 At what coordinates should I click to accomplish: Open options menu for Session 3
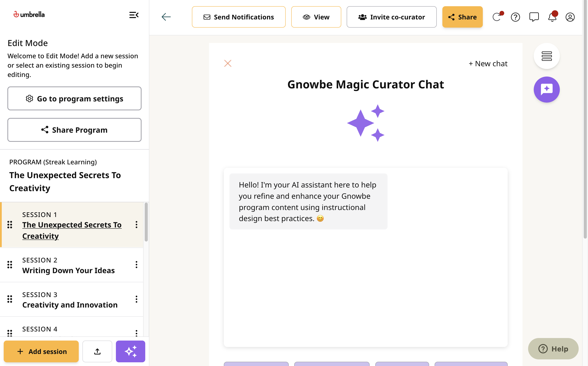click(x=136, y=299)
